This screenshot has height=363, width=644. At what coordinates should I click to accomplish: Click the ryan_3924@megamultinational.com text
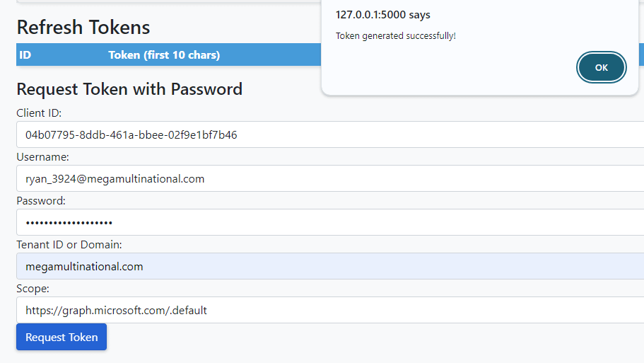(x=115, y=179)
